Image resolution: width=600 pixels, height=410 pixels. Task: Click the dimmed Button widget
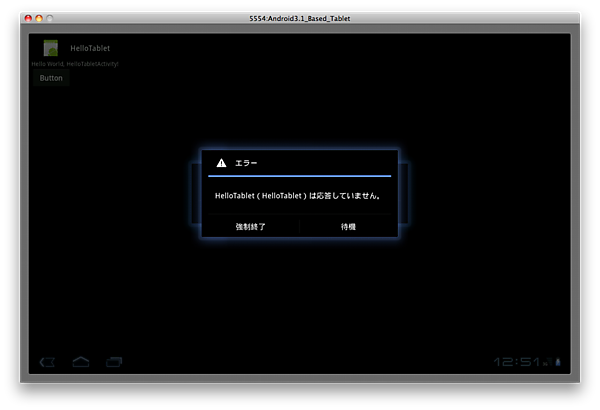coord(51,78)
